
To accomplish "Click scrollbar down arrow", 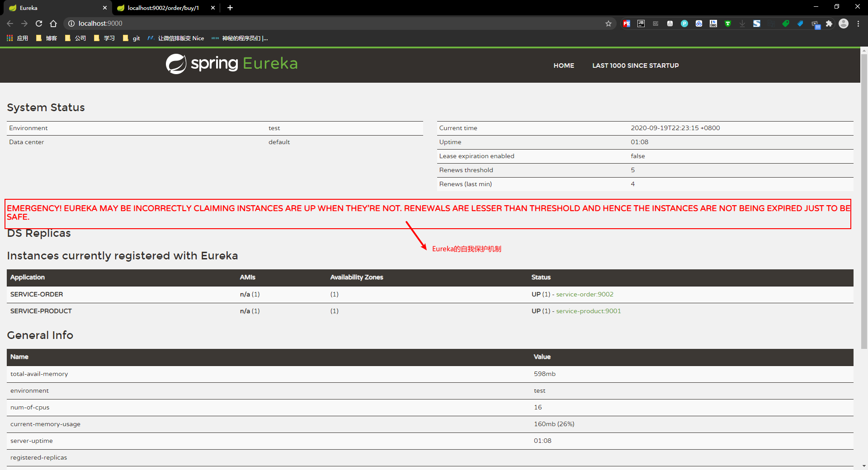I will (864, 466).
